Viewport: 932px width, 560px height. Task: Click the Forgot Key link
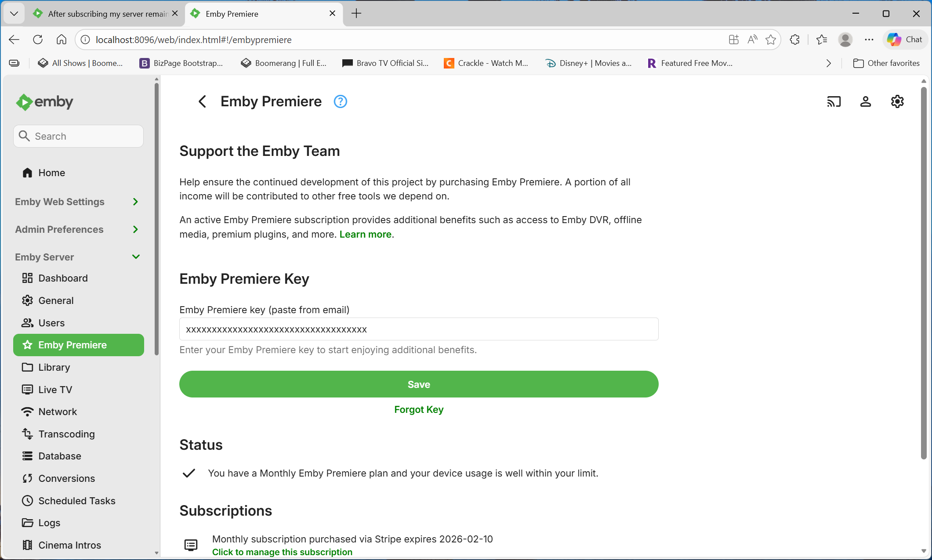(419, 409)
